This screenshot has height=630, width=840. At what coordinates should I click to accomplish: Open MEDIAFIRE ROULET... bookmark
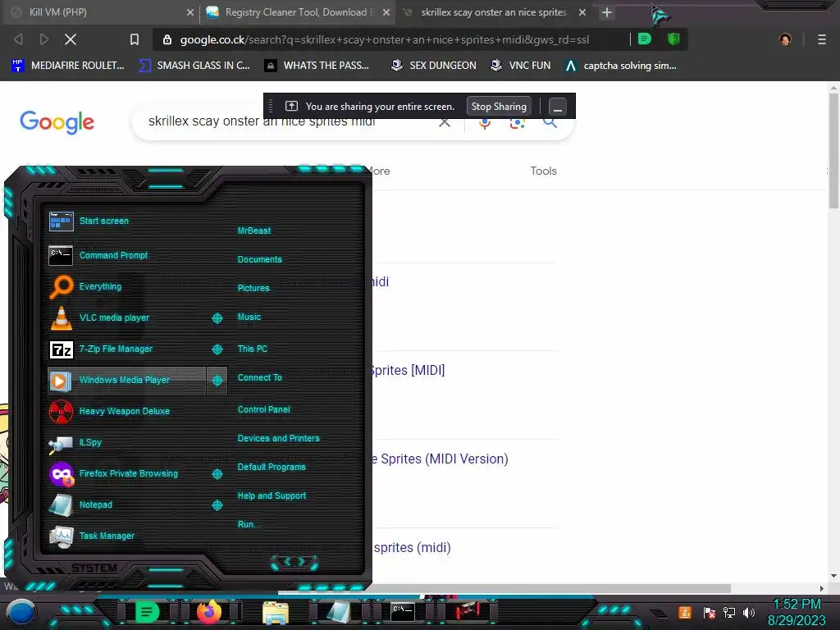[68, 66]
